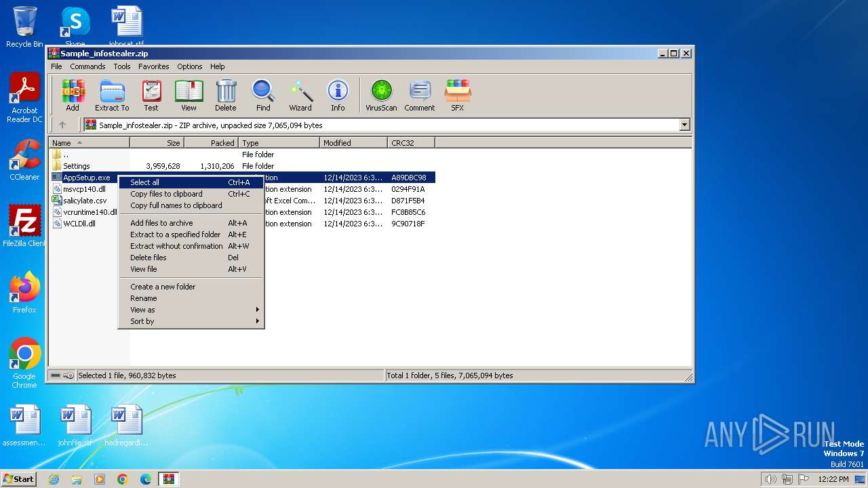Choose Add files to archive
The image size is (868, 488).
click(191, 223)
